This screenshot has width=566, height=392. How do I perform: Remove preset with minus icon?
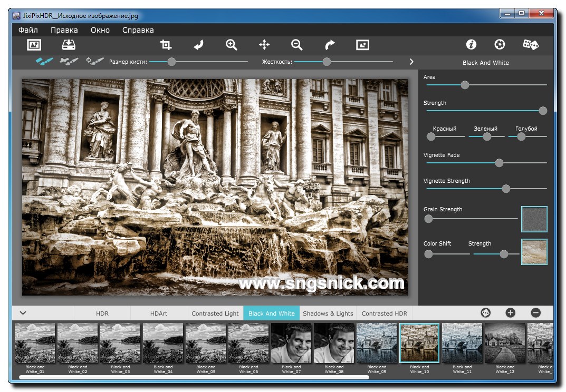[x=536, y=312]
